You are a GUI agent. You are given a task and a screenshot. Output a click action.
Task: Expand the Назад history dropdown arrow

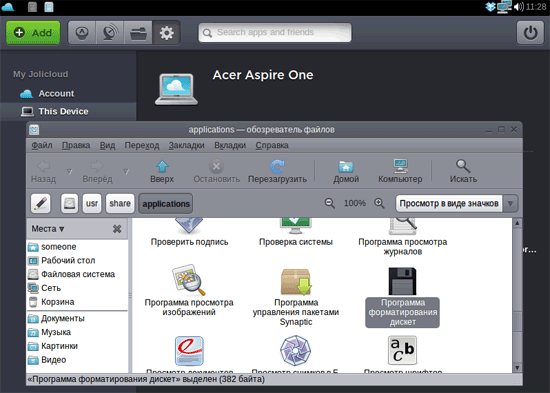[69, 171]
